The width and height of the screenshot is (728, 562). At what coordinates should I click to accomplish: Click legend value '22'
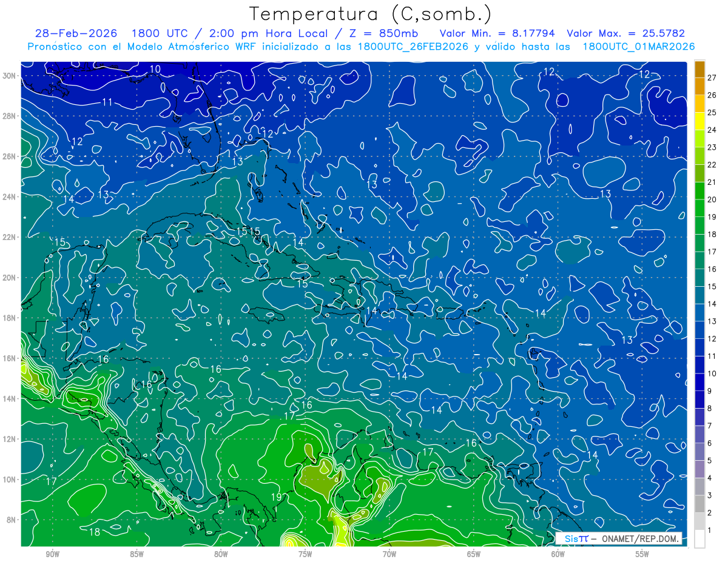coord(712,164)
